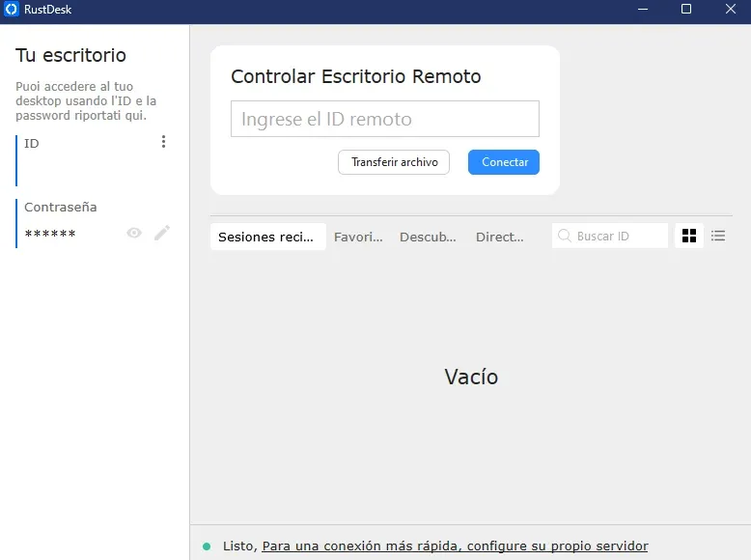Click the Contraseña label

click(x=61, y=207)
